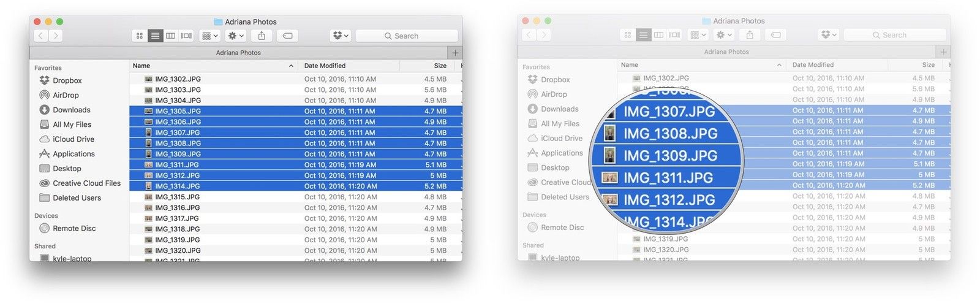Select the Adriana Photos tab in left window
980x303 pixels.
238,53
